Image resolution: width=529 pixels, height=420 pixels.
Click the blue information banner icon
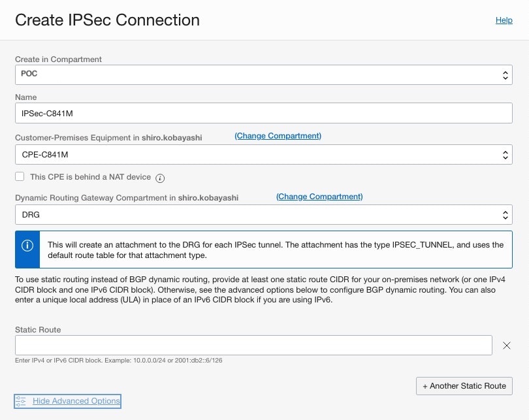pyautogui.click(x=27, y=246)
